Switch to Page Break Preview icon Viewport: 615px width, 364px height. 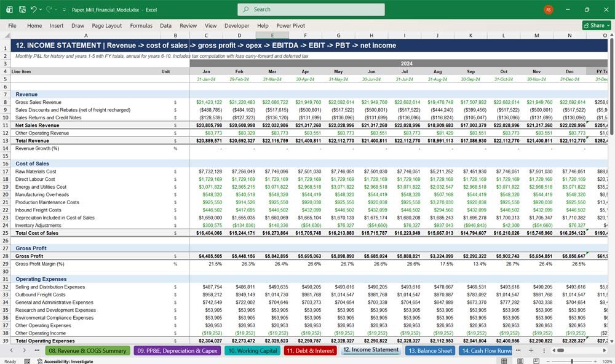click(x=536, y=361)
